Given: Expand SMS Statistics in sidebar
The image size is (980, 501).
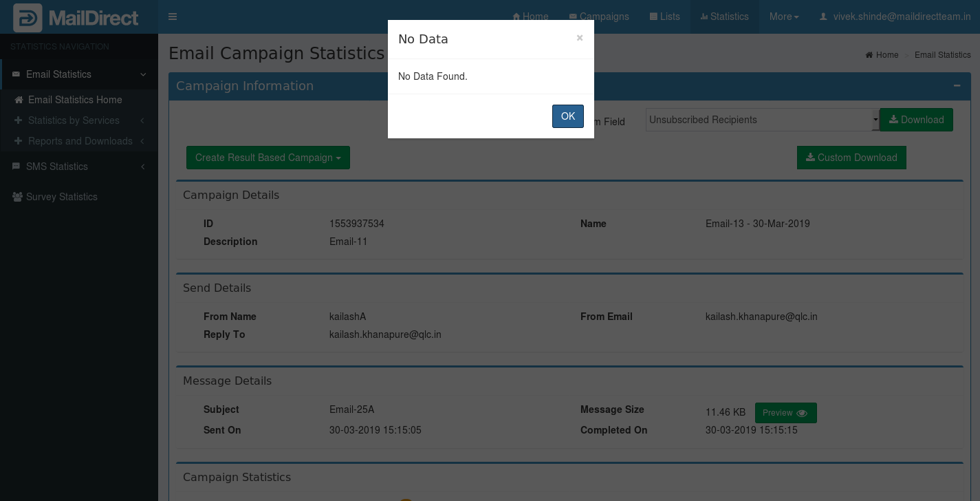Looking at the screenshot, I should (x=57, y=167).
